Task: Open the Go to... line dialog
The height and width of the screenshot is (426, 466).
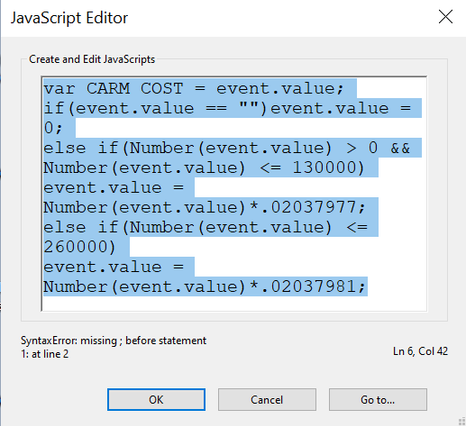Action: point(378,399)
